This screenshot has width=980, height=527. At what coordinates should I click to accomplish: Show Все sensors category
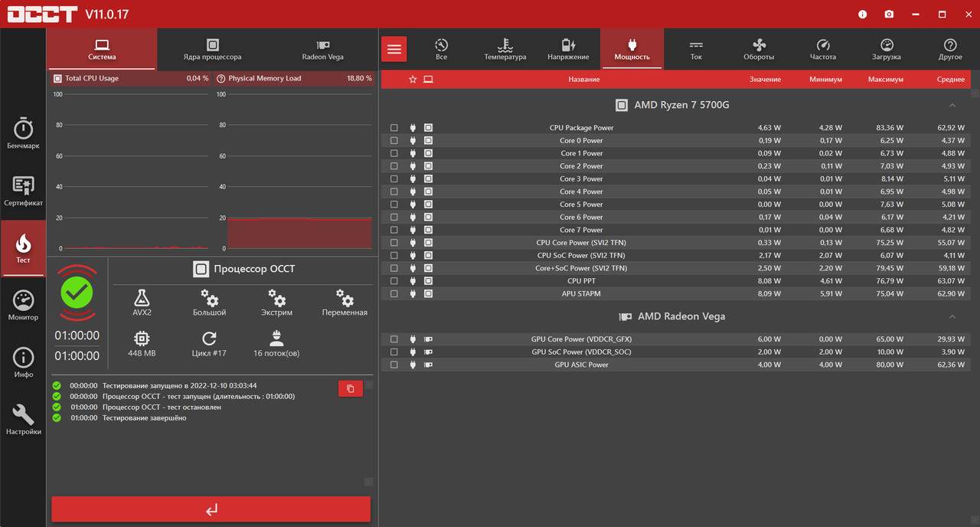[441, 50]
